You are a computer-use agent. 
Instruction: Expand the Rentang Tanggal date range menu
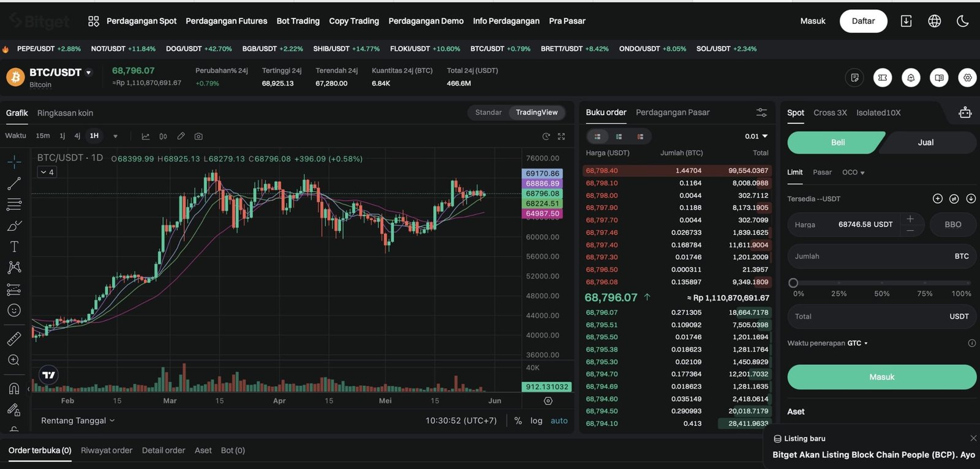pos(78,421)
